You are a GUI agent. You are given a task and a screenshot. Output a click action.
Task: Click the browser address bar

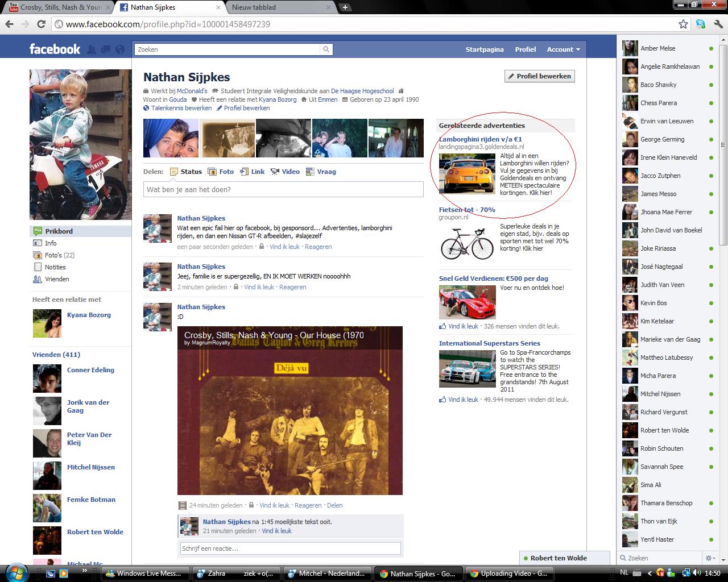point(364,24)
